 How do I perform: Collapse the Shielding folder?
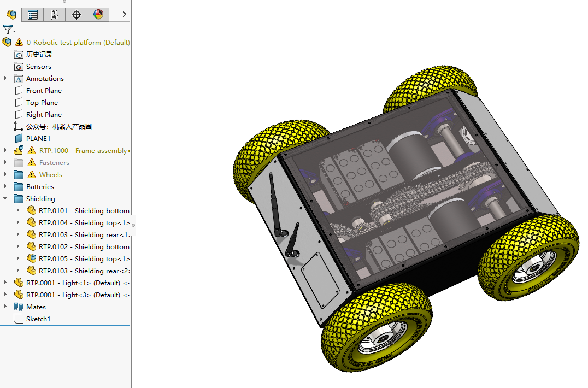coord(5,199)
